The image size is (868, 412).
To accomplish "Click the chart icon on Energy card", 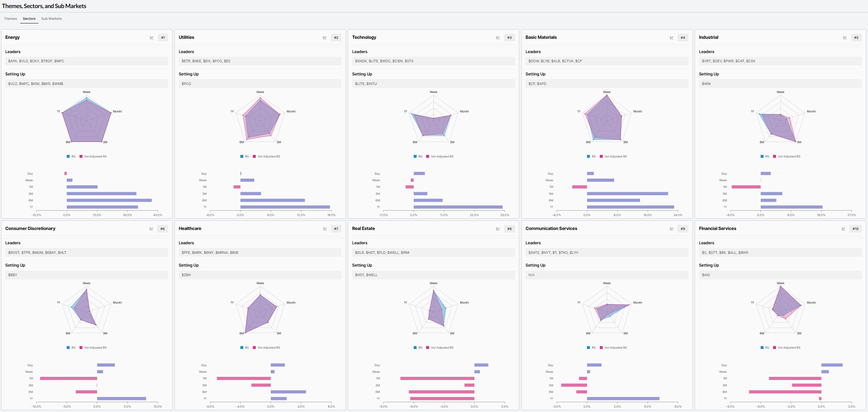I will tap(152, 38).
